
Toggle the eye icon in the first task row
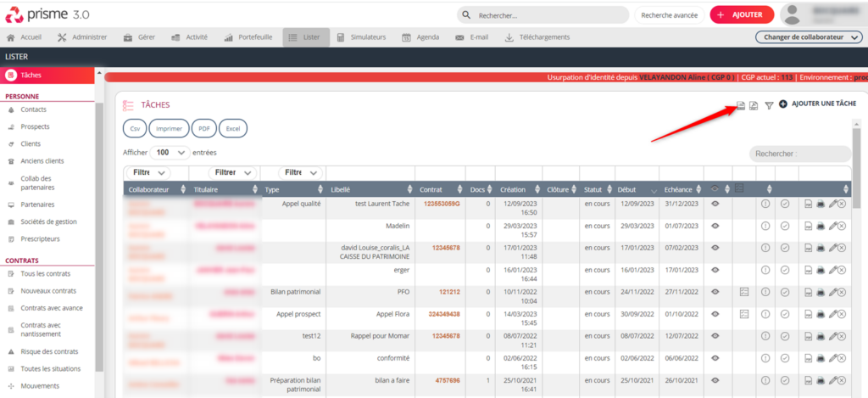pyautogui.click(x=715, y=204)
